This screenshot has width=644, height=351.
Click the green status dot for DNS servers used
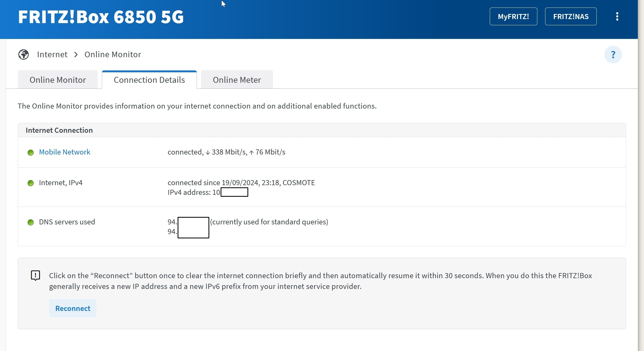click(x=31, y=223)
